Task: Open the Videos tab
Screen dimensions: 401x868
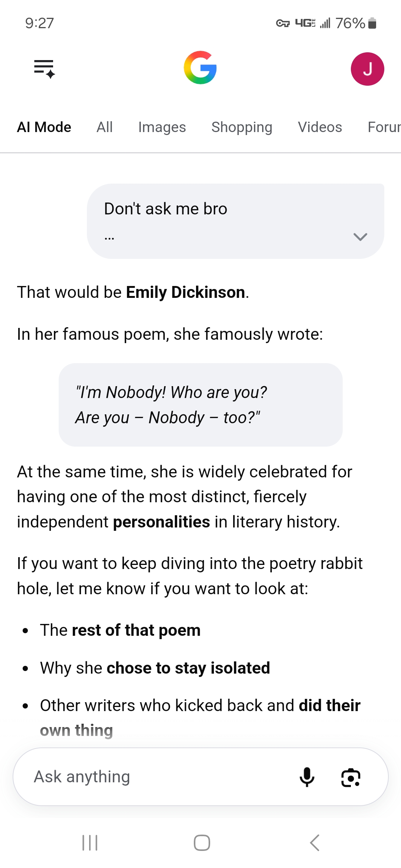Action: click(x=320, y=127)
